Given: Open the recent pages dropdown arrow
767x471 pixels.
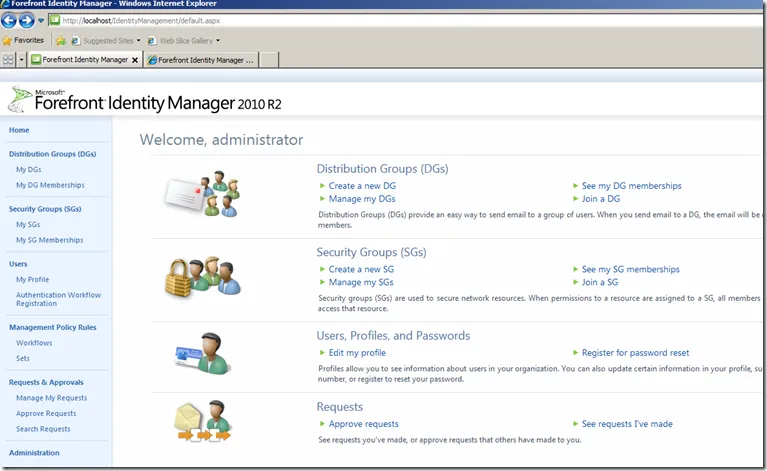Looking at the screenshot, I should (41, 21).
